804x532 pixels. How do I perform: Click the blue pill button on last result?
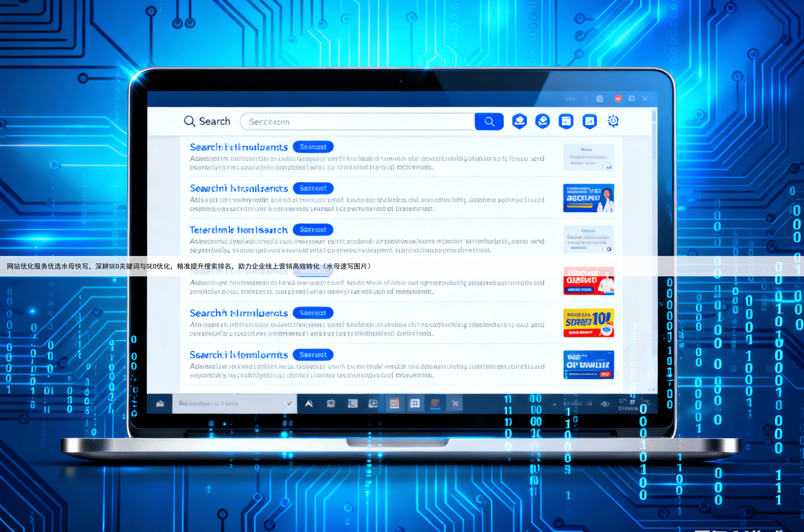click(313, 355)
